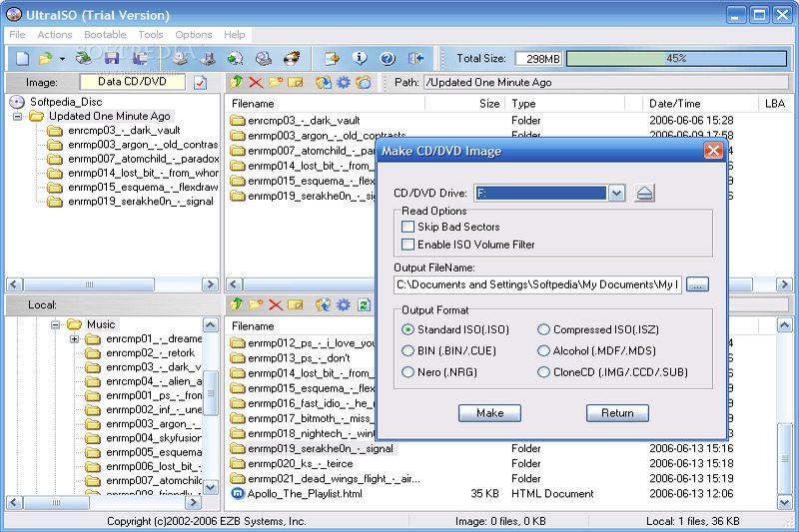Open the Bootable menu
Viewport: 799px width, 532px height.
(x=105, y=35)
